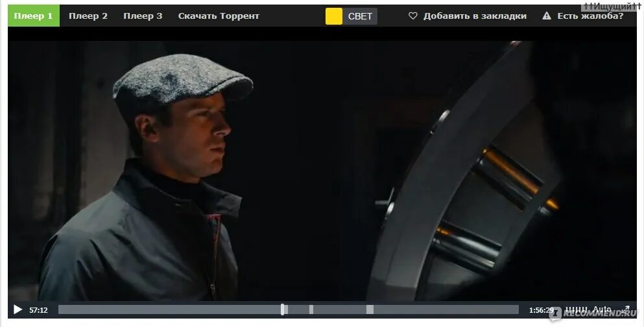Click the Добавить в закладки link
Screen dimensions: 644x327
pyautogui.click(x=475, y=16)
